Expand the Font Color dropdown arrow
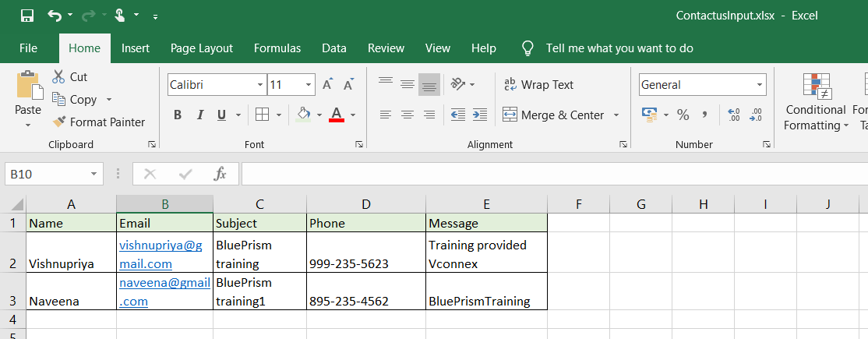This screenshot has height=339, width=868. pos(353,115)
